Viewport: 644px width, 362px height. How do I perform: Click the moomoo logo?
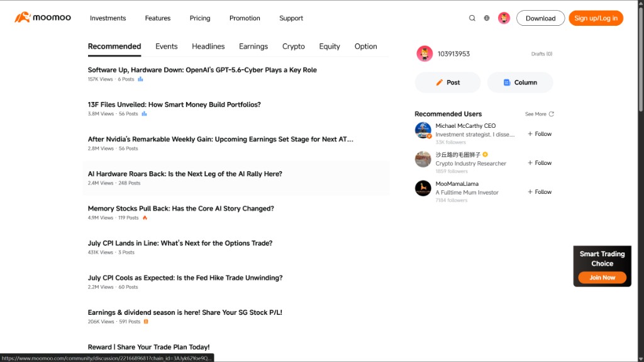(x=43, y=18)
